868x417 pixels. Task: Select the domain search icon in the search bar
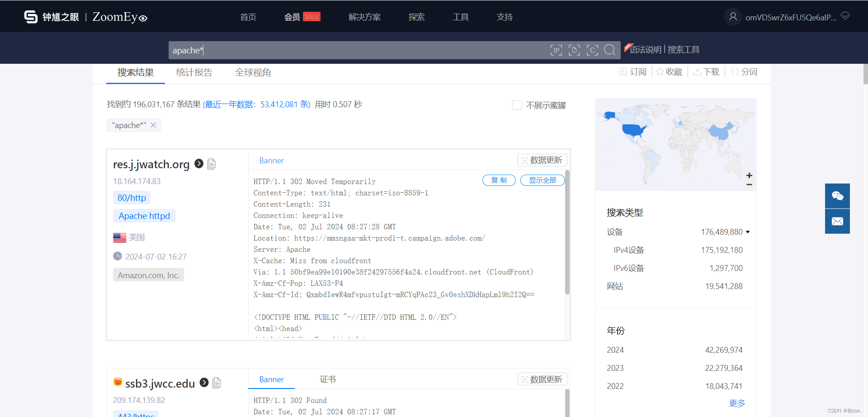(574, 50)
